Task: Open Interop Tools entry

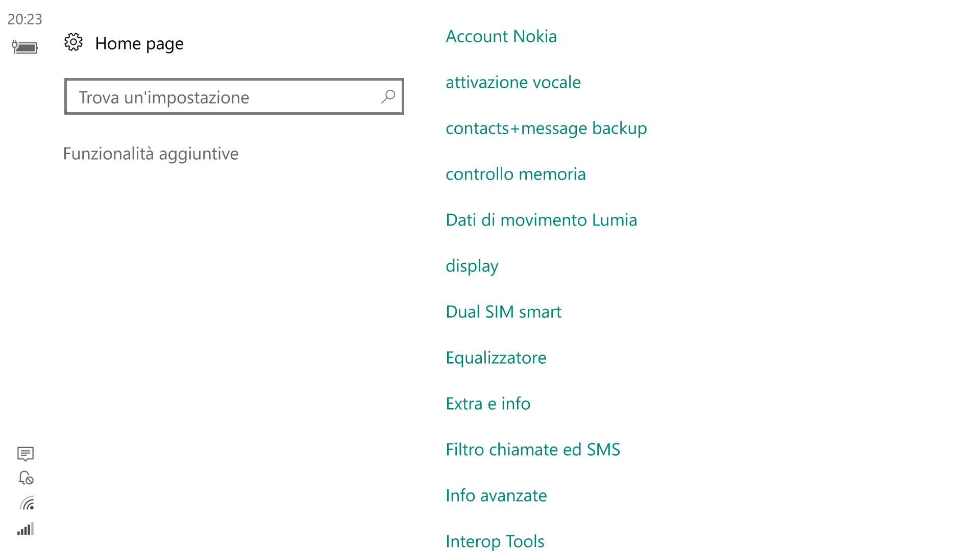Action: (x=495, y=541)
